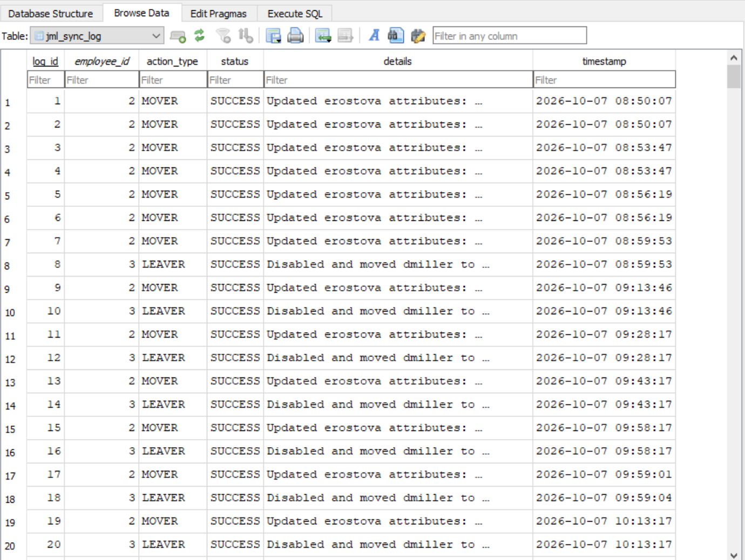745x560 pixels.
Task: Select the MOVER cell in row 17
Action: click(x=173, y=475)
